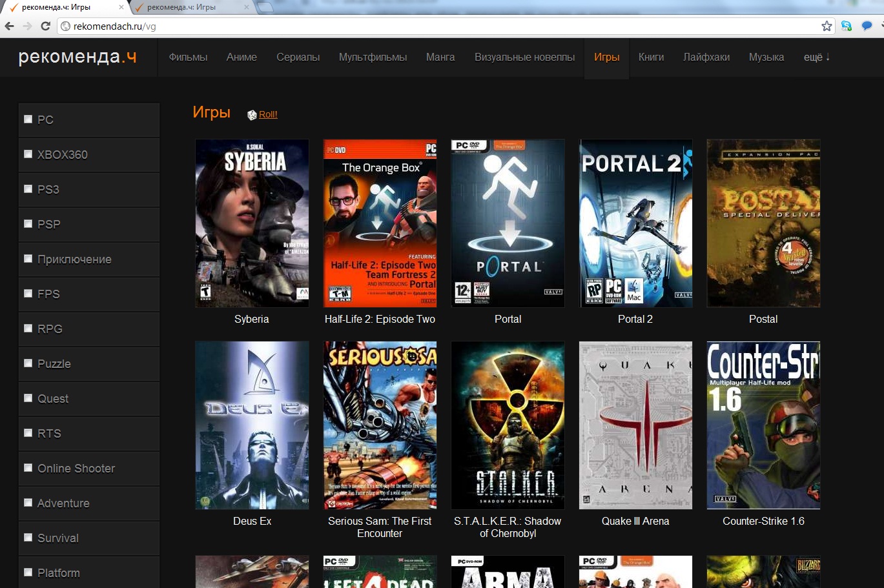Open the Лайфхаки section
The height and width of the screenshot is (588, 884).
point(706,57)
